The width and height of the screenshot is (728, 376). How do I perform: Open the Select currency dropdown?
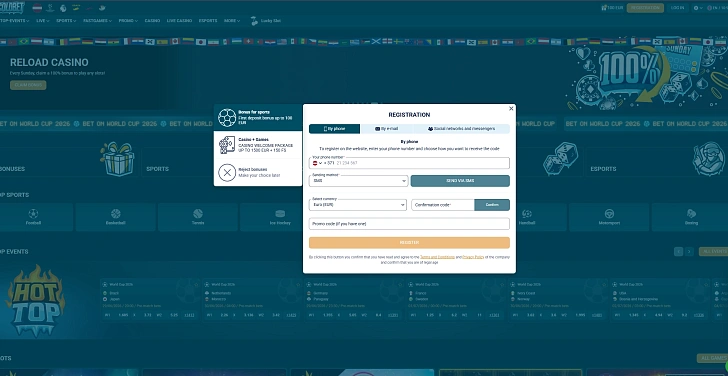[x=358, y=205]
